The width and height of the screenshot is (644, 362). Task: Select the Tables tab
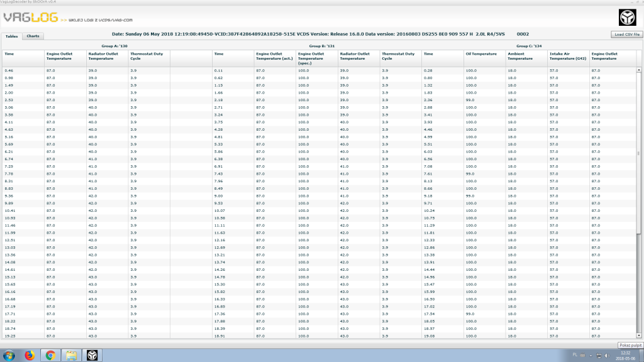click(11, 36)
